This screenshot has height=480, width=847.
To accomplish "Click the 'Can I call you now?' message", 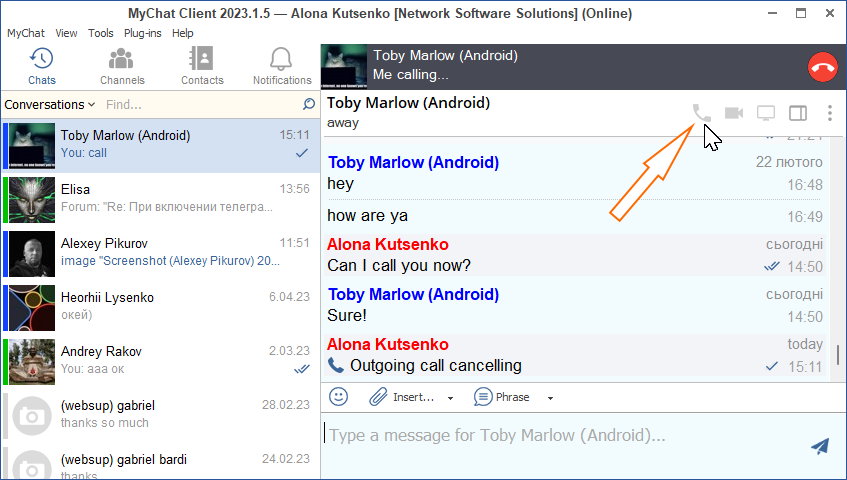I will 399,266.
